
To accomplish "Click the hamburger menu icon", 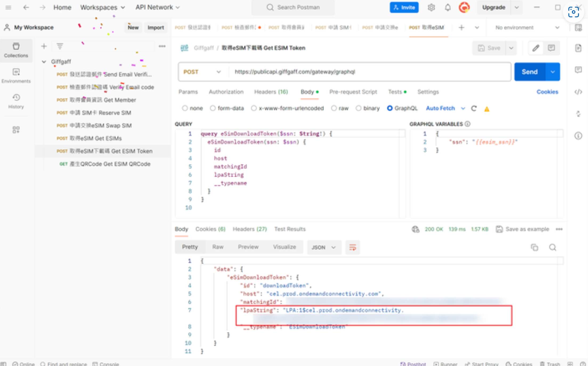I will pyautogui.click(x=9, y=7).
